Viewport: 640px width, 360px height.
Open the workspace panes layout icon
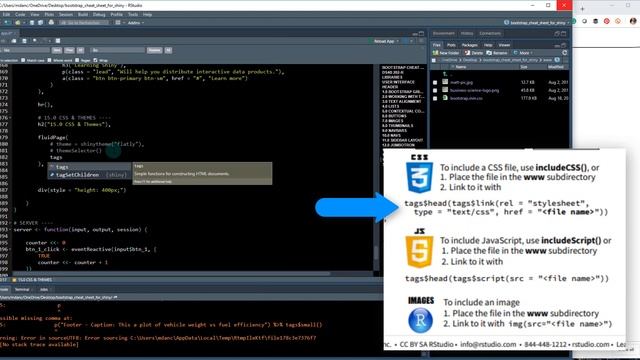pyautogui.click(x=118, y=22)
